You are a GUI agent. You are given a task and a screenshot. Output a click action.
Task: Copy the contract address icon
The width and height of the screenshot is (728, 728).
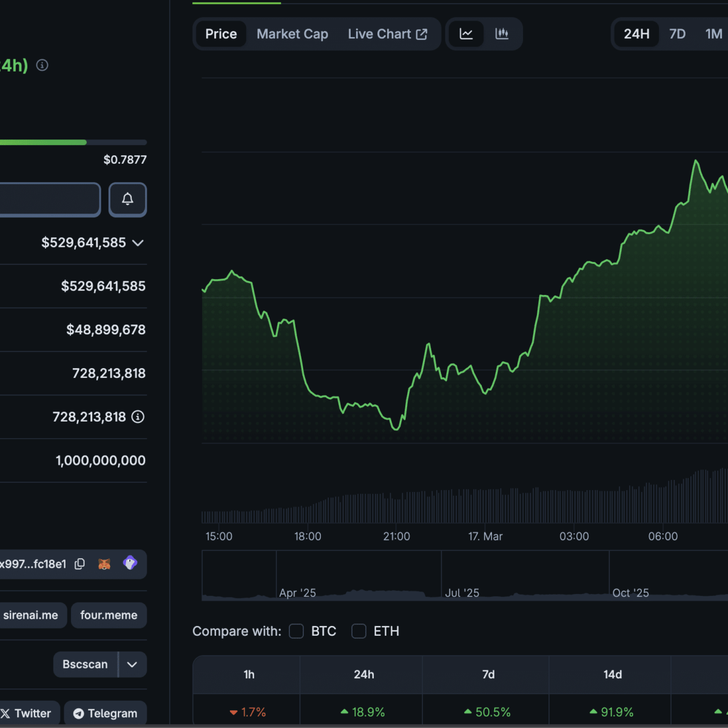click(x=79, y=564)
